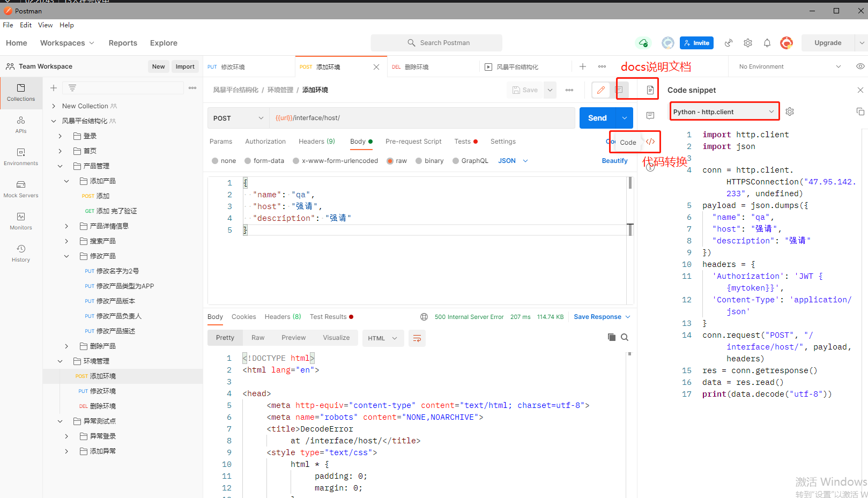The image size is (868, 498).
Task: Switch to the Authorization tab
Action: coord(265,142)
